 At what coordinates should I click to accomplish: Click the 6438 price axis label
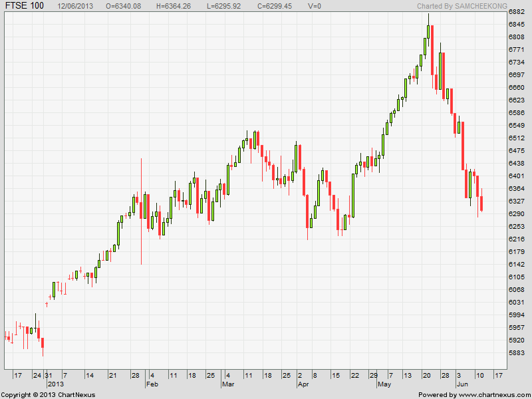[x=517, y=163]
